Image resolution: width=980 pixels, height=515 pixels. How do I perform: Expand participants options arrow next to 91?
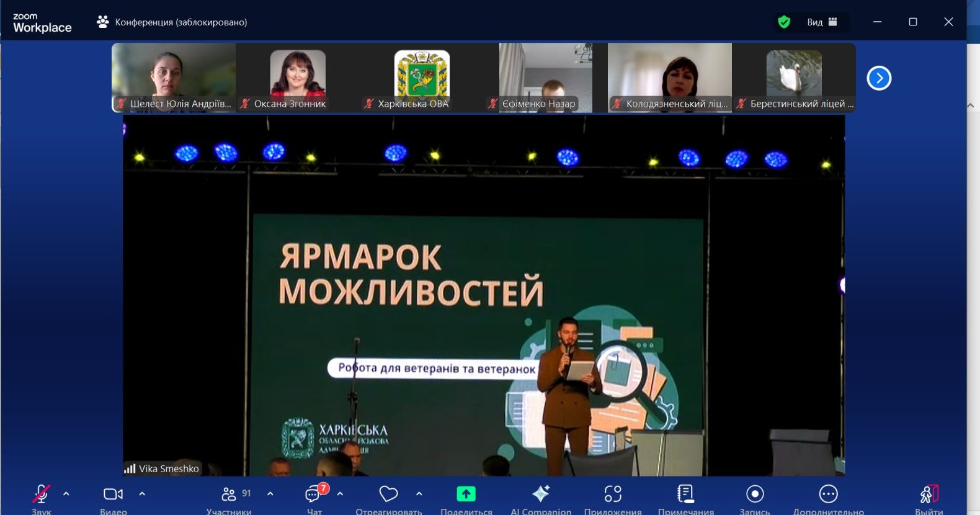270,494
